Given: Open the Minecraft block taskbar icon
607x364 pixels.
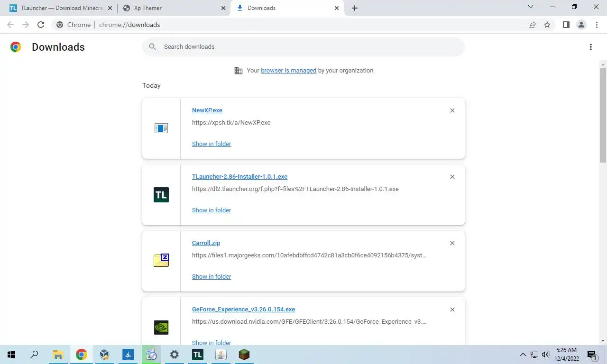Looking at the screenshot, I should [244, 355].
